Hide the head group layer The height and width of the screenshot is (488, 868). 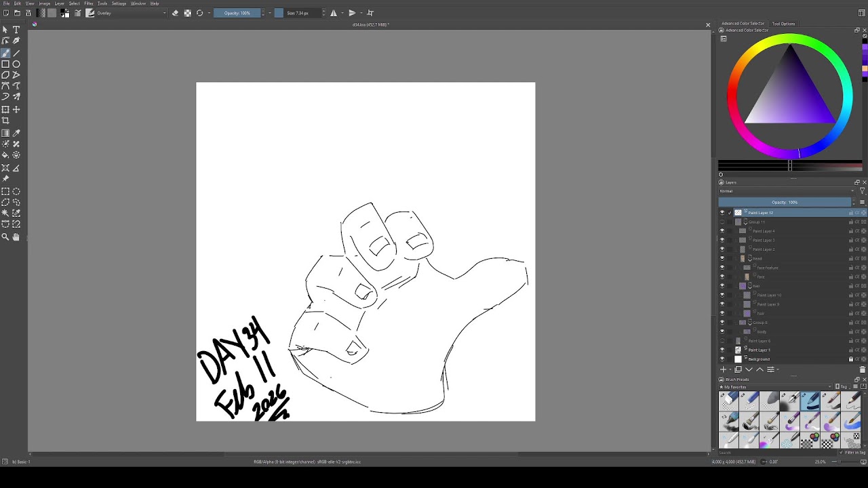[722, 258]
